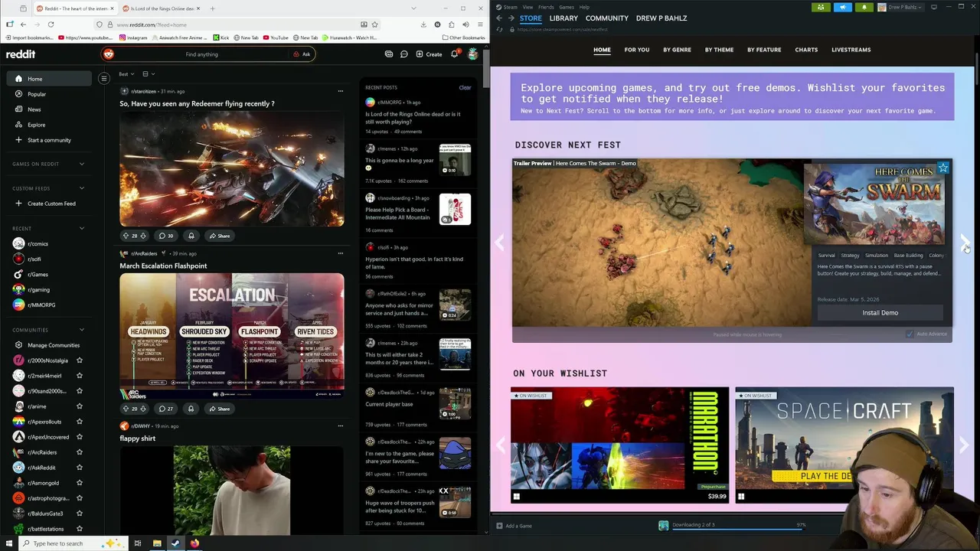Open Steam announcements megaphone button
The height and width of the screenshot is (551, 980).
842,7
